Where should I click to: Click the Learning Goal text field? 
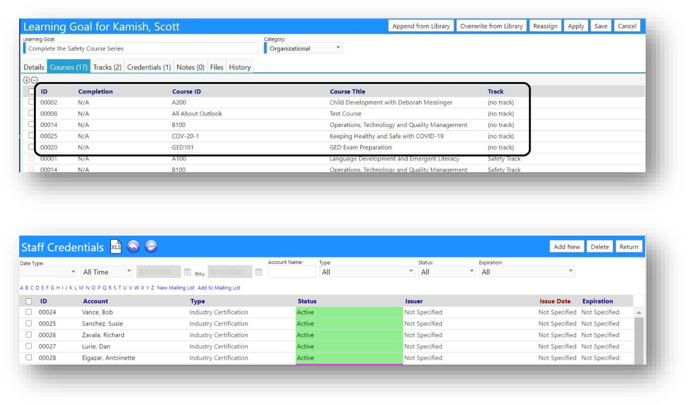[141, 48]
